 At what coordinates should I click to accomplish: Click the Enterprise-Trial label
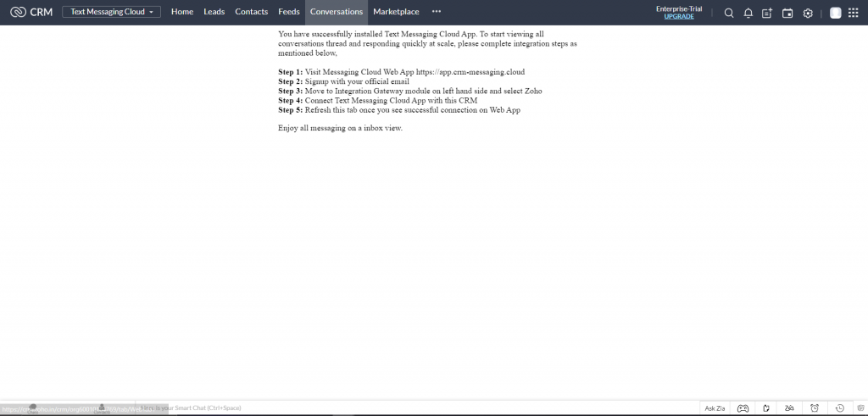point(679,8)
